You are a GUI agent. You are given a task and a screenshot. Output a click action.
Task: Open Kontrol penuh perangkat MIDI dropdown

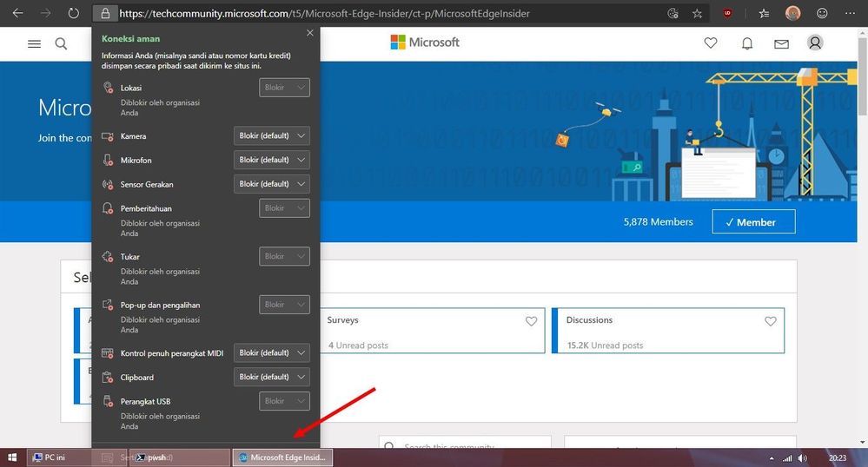(x=272, y=352)
